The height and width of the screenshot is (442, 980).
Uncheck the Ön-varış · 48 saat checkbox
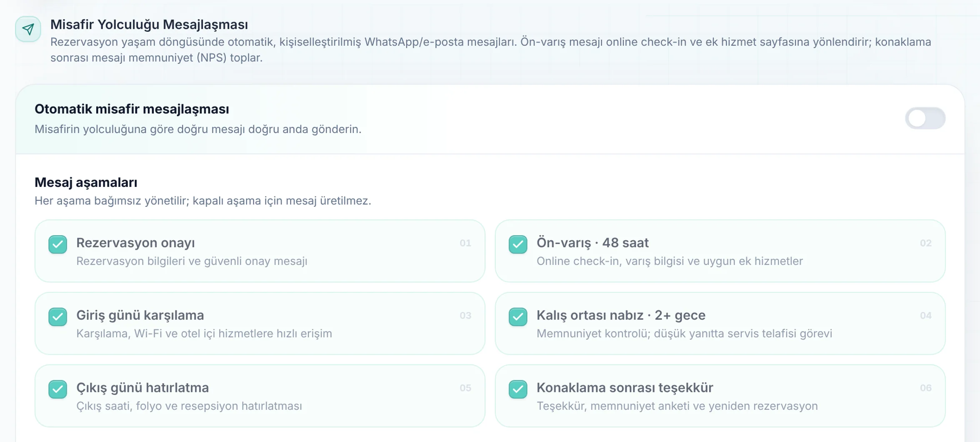[x=518, y=244]
